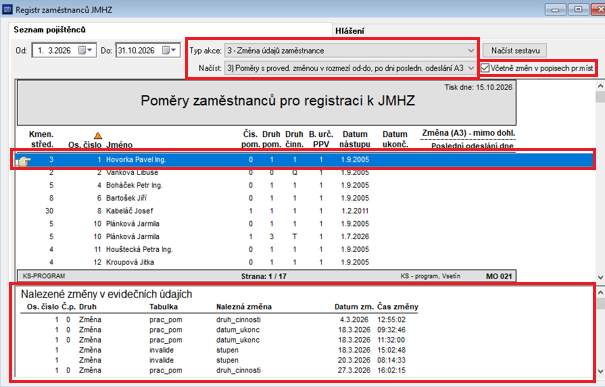Maximize the Registr zaměstnanců JMHZ window
Image resolution: width=605 pixels, height=387 pixels.
[x=578, y=9]
